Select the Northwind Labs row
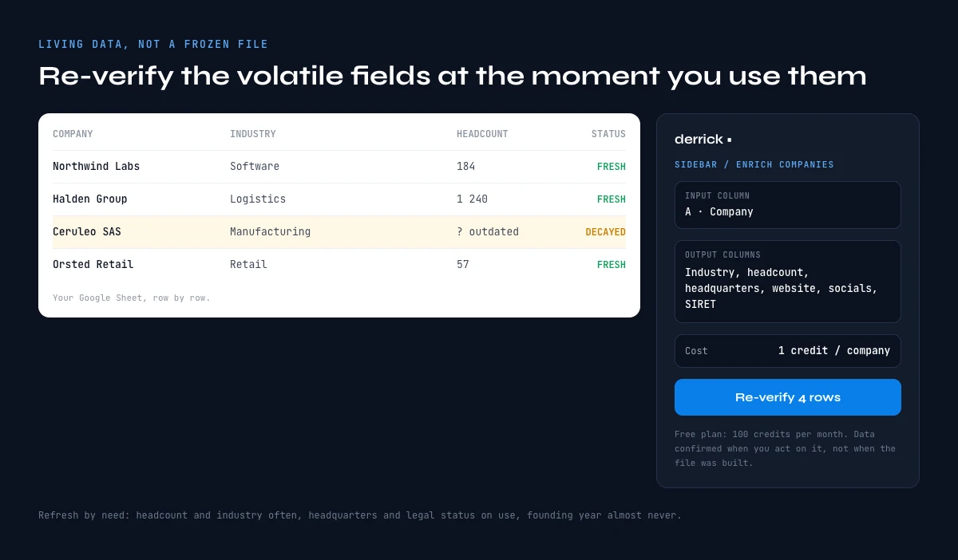The image size is (958, 560). pos(339,167)
